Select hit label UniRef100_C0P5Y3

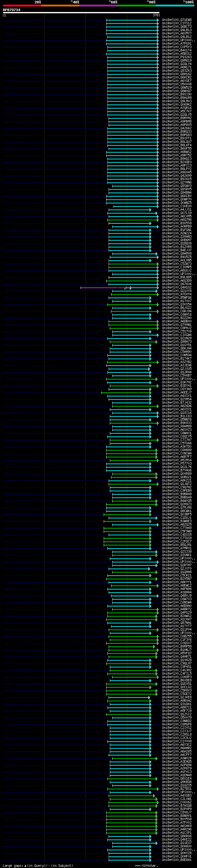point(177,47)
